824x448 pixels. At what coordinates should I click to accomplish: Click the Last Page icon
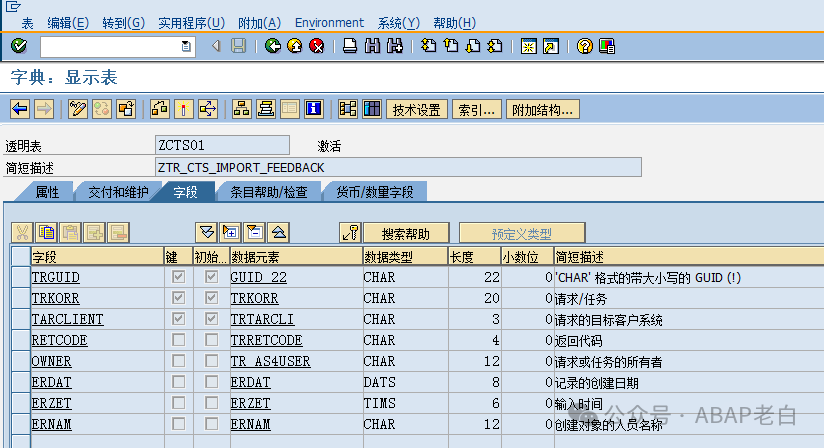[x=495, y=46]
